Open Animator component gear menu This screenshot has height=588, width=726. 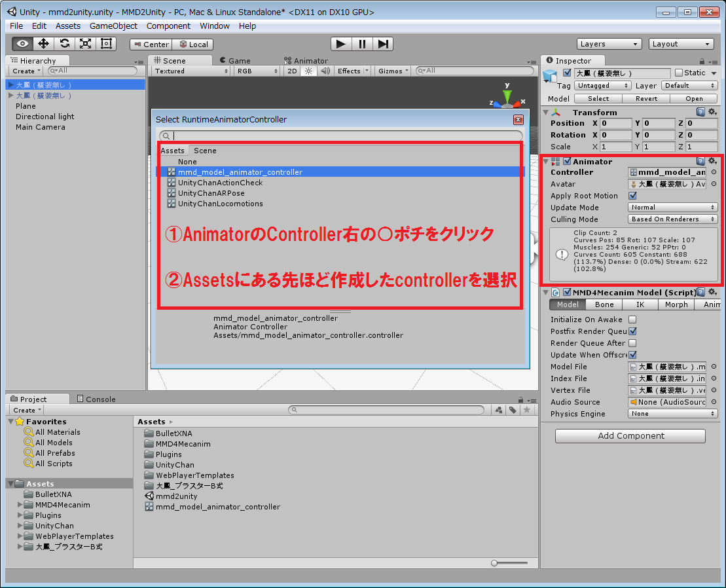click(x=712, y=161)
